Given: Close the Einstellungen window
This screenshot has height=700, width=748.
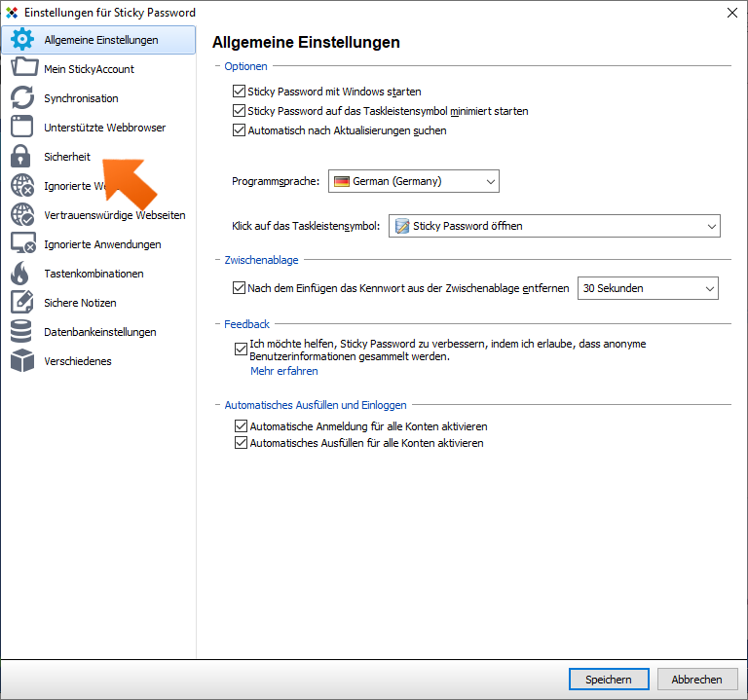Looking at the screenshot, I should coord(732,13).
